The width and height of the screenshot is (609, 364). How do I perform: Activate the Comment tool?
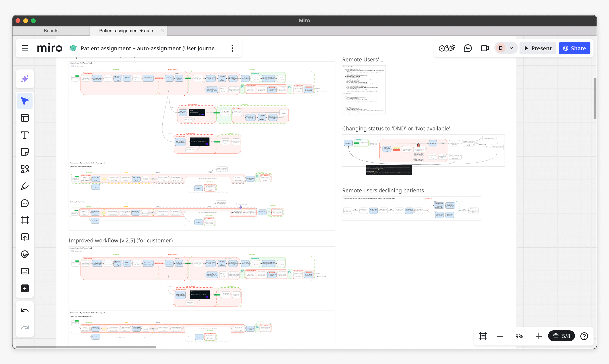click(25, 203)
